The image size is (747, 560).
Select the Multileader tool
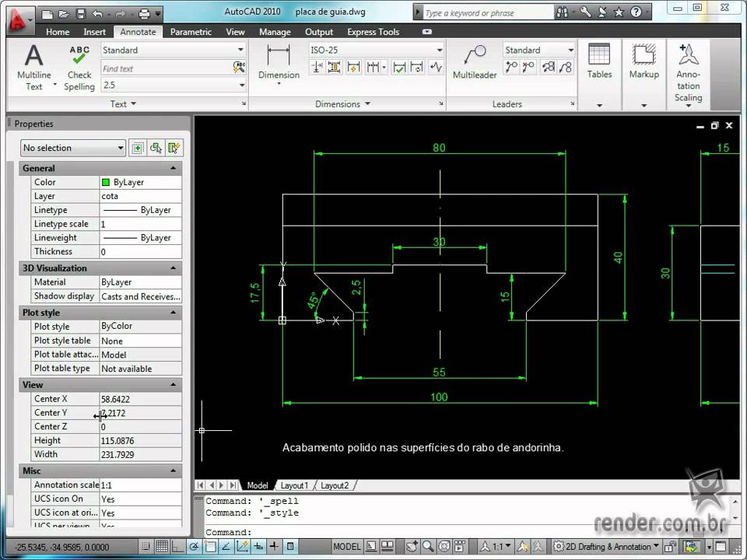475,62
